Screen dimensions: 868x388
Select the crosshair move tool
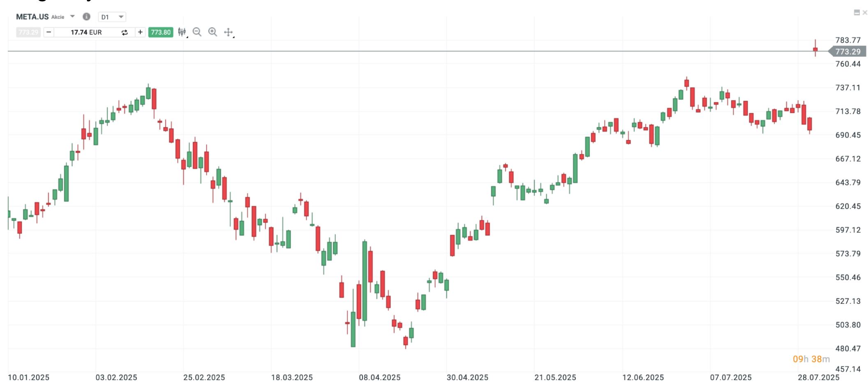pos(229,32)
